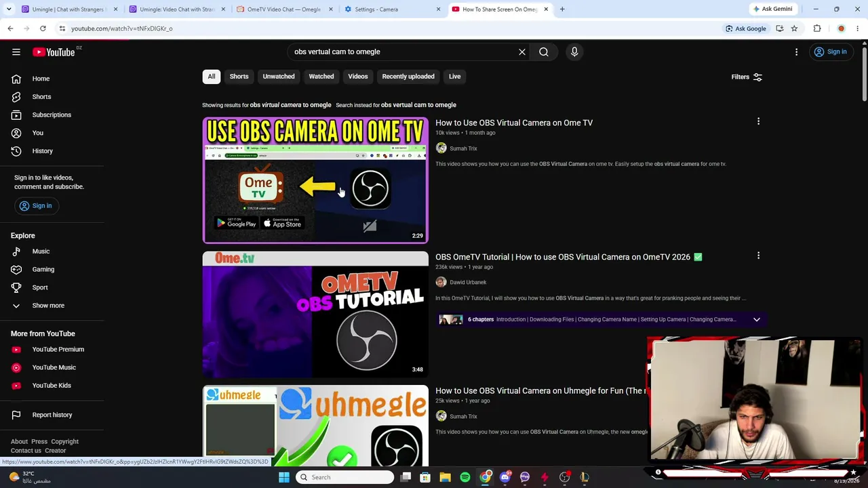The width and height of the screenshot is (868, 488).
Task: Open more actions for OBS OmeTV Tutorial video
Action: (x=758, y=256)
